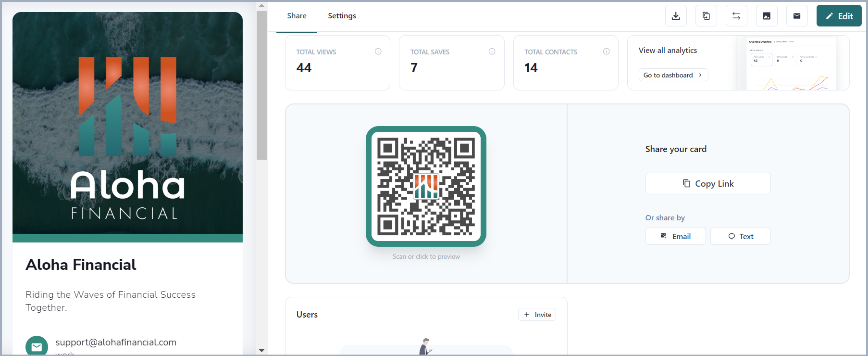868x359 pixels.
Task: Click the 'Scan or click to preview' caption
Action: tap(426, 257)
